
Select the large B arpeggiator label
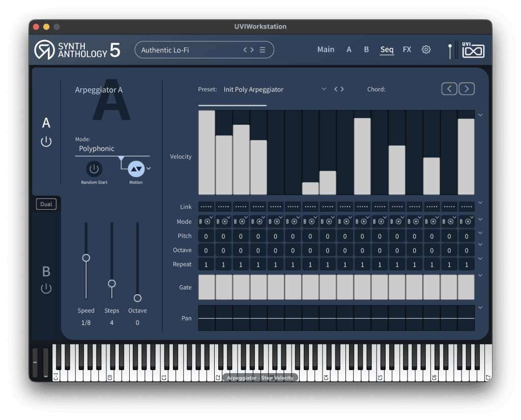(x=46, y=272)
